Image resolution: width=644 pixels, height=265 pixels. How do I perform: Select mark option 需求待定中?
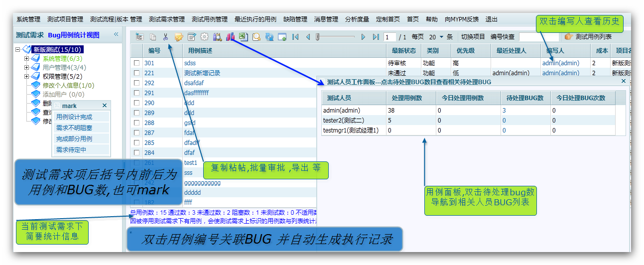tap(81, 149)
